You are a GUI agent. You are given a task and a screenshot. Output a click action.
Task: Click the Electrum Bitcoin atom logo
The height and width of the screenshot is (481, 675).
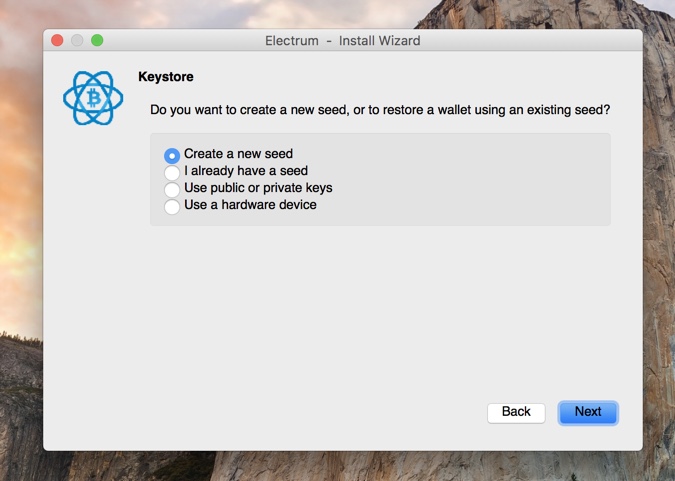tap(93, 98)
